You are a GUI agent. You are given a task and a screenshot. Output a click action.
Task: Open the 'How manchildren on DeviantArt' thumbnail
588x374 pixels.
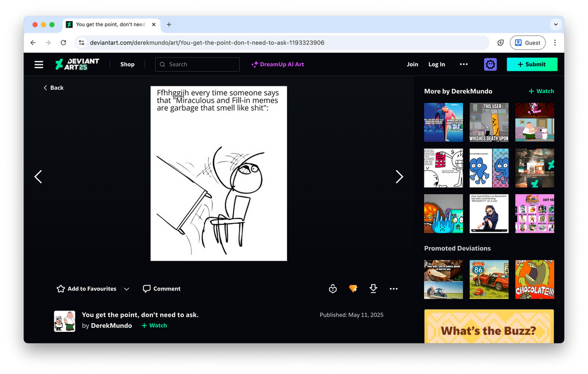(489, 214)
